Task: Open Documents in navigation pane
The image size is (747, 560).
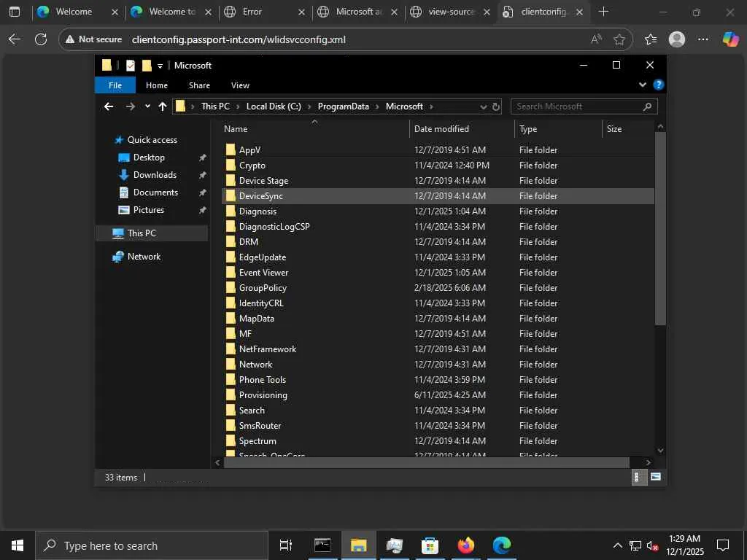Action: click(155, 192)
